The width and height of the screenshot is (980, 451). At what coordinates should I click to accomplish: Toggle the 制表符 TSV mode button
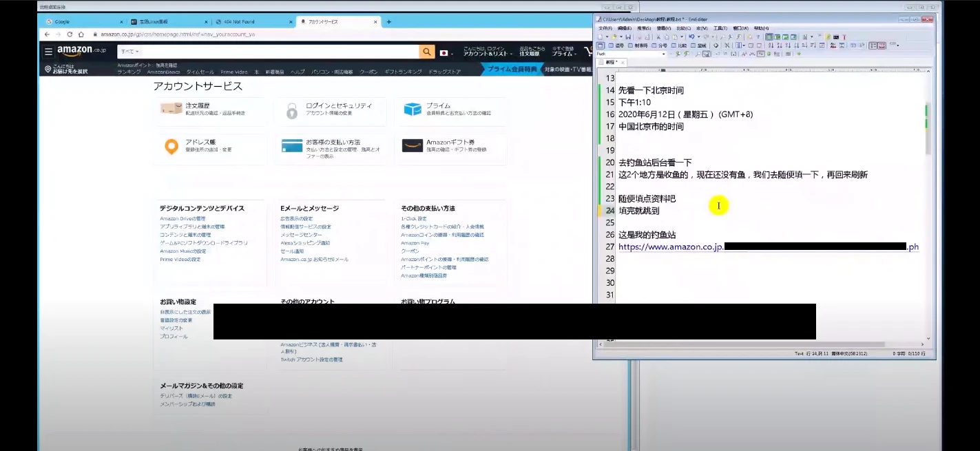coord(638,45)
